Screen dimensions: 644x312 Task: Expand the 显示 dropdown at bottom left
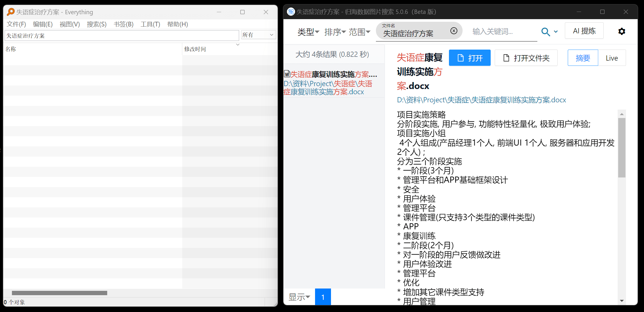tap(299, 297)
